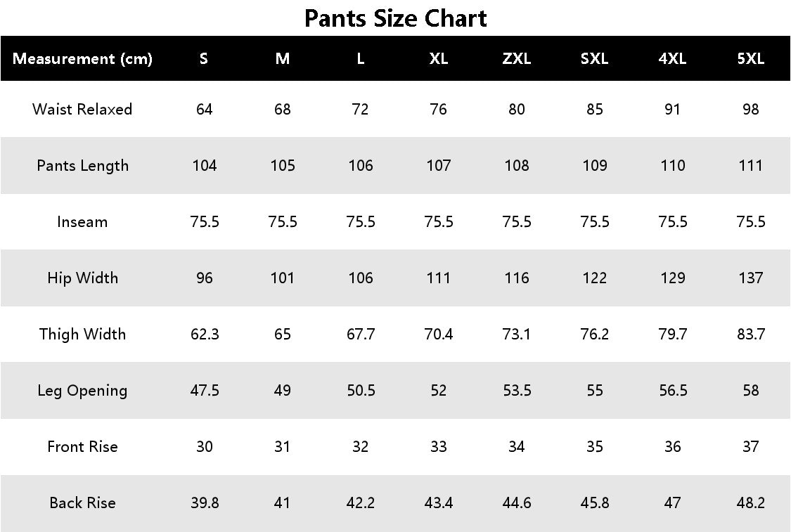Click the Pants Size Chart title
The image size is (791, 532).
pyautogui.click(x=395, y=18)
